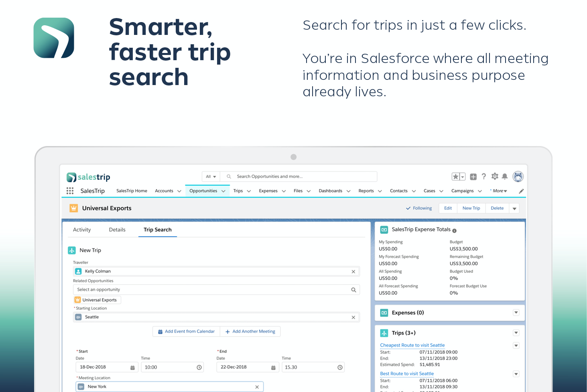Click the Favorites star icon
587x392 pixels.
pyautogui.click(x=455, y=177)
